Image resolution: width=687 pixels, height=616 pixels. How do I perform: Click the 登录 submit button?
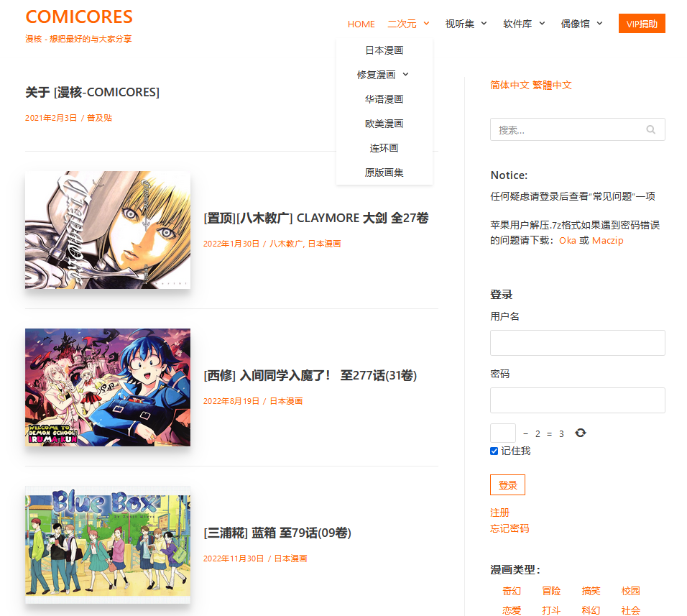507,485
